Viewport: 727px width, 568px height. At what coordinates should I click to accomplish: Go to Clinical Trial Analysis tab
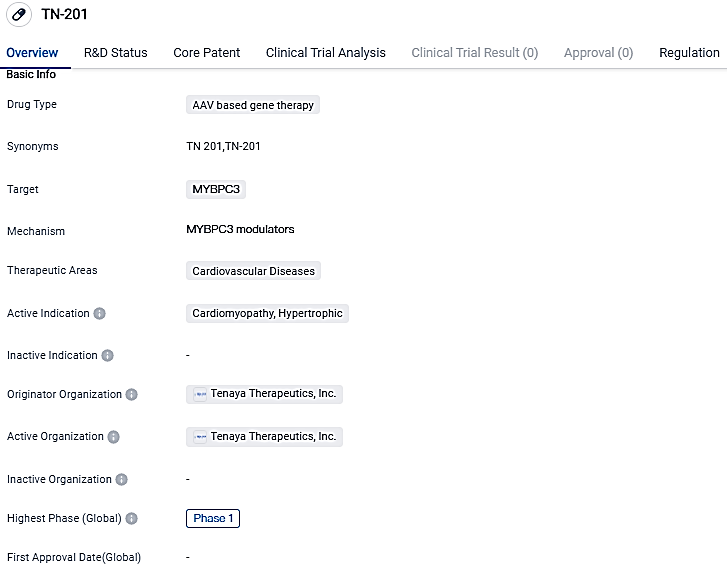click(x=325, y=53)
